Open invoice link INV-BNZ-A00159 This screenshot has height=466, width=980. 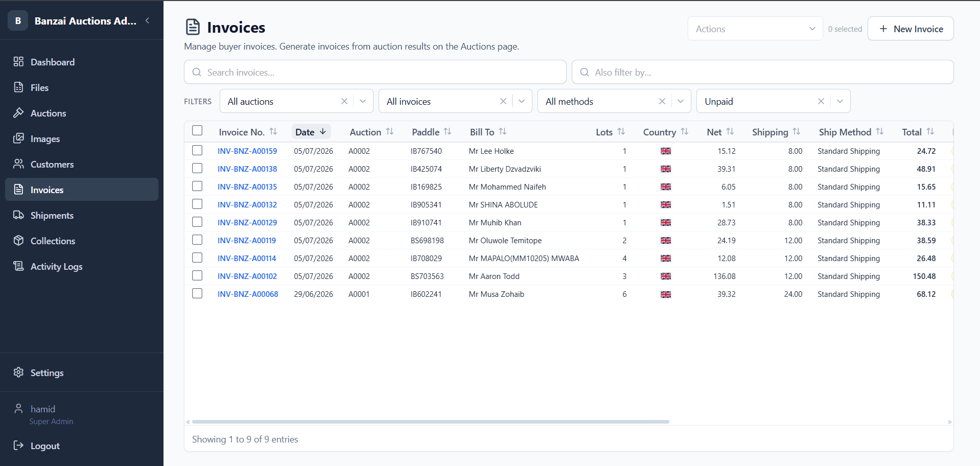(x=247, y=151)
